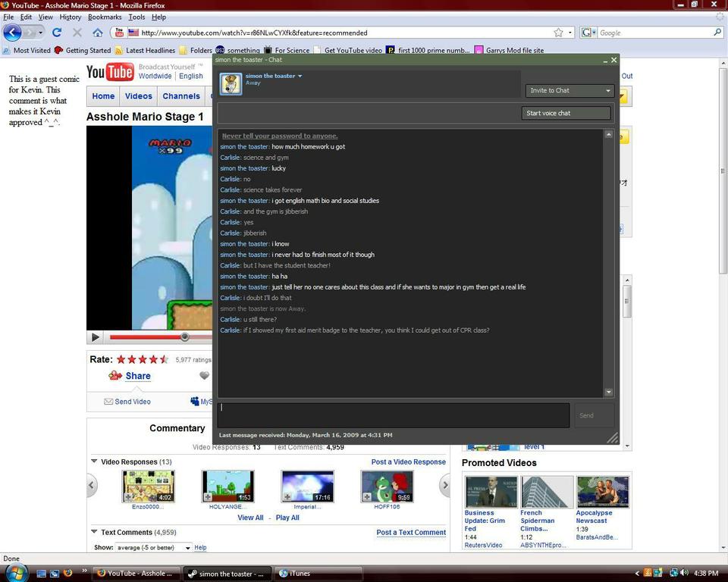Open the Business Update promoted video thumbnail
Image resolution: width=728 pixels, height=582 pixels.
(491, 492)
